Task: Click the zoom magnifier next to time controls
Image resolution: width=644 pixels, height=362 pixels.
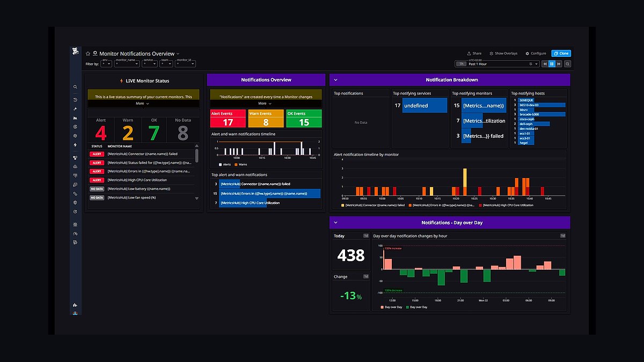Action: [568, 64]
